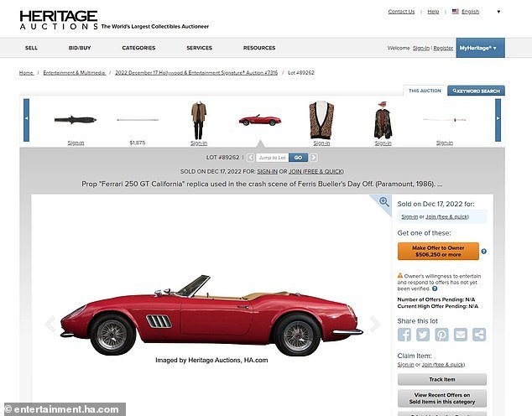Screen dimensions: 532x416
Task: Share lot via email icon
Action: tap(461, 335)
